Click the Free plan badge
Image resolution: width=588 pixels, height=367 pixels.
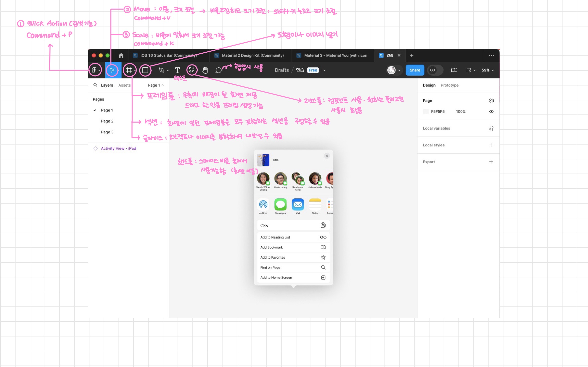pyautogui.click(x=313, y=70)
